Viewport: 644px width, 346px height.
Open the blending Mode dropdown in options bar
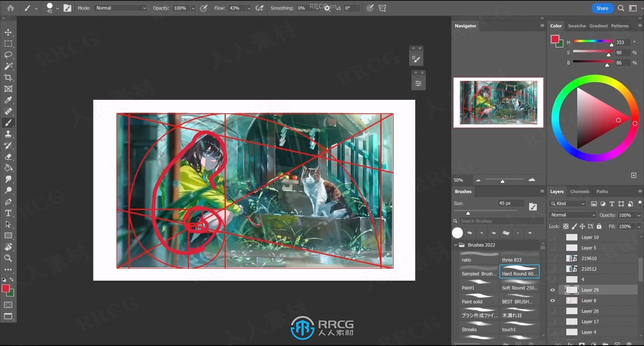[120, 8]
